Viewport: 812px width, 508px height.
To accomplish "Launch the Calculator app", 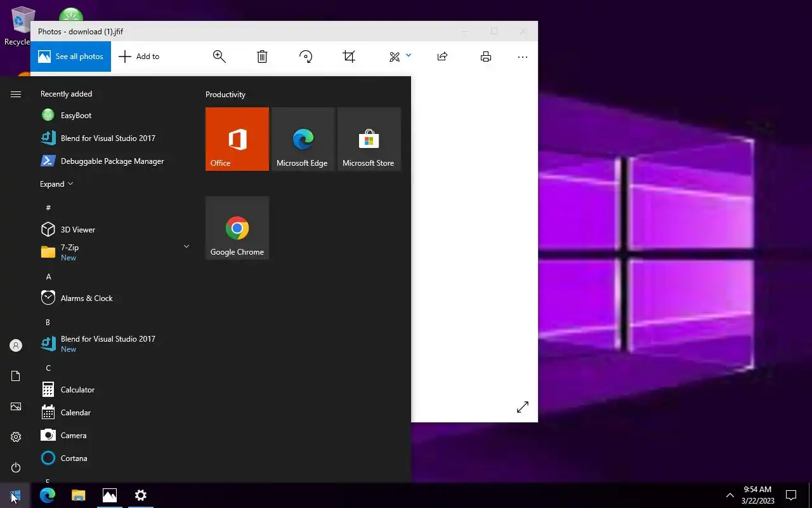I will pyautogui.click(x=114, y=390).
